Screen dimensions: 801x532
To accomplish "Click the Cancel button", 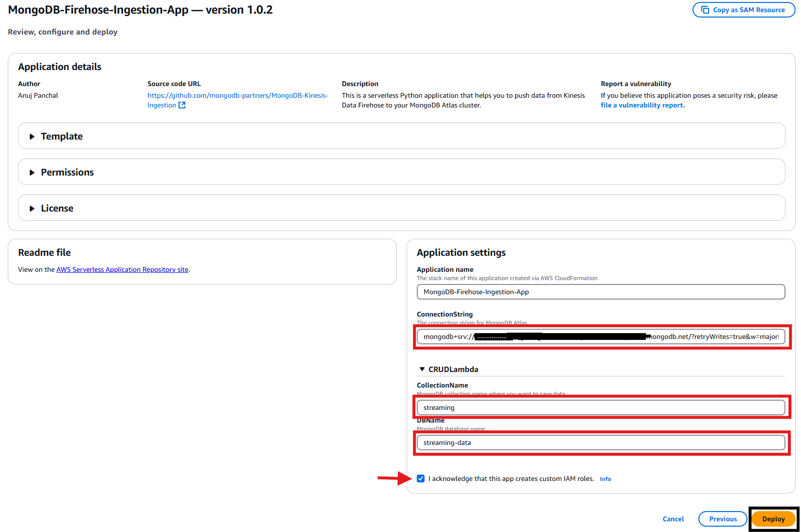I will coord(673,519).
